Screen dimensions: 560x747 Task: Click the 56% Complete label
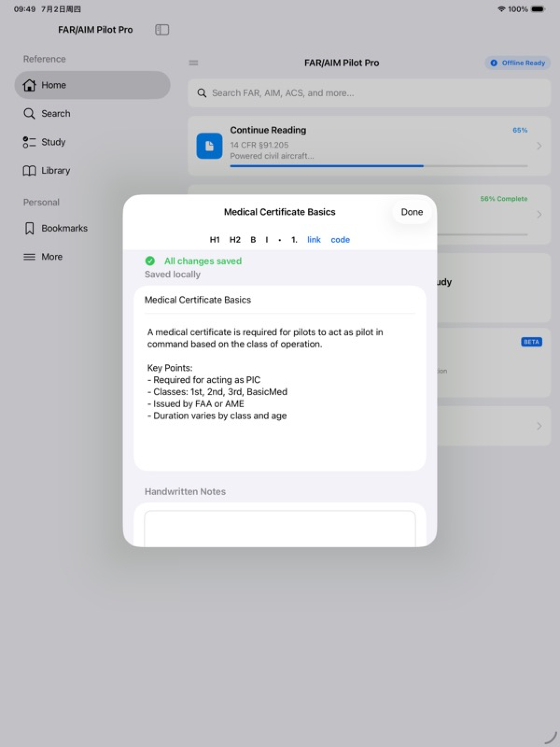[504, 199]
